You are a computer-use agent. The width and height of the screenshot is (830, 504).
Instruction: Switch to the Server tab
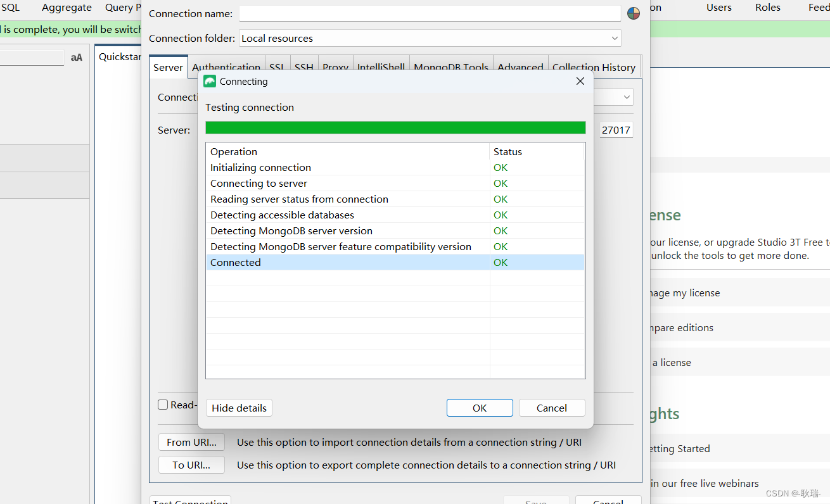point(169,67)
